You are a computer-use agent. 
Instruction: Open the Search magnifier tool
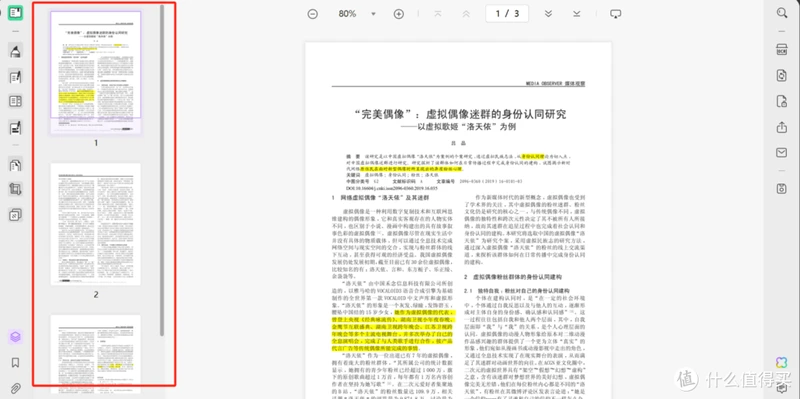(782, 13)
